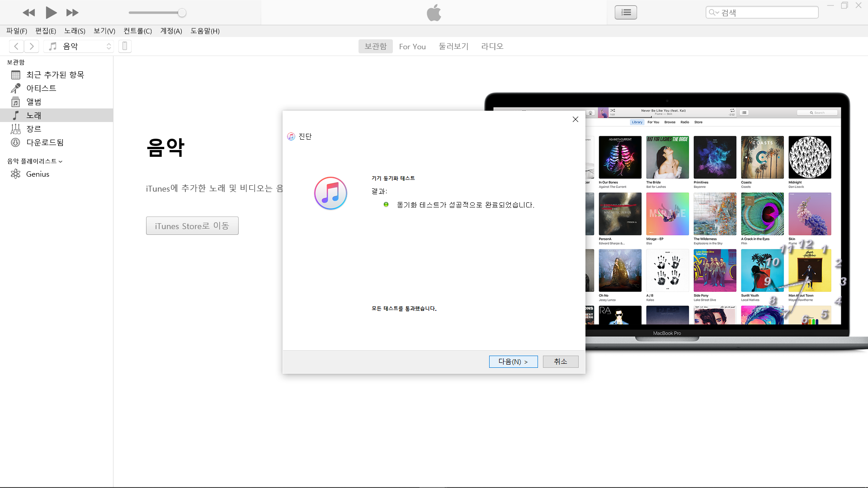Switch to the 둘러보기 tab
Viewport: 868px width, 488px height.
453,46
